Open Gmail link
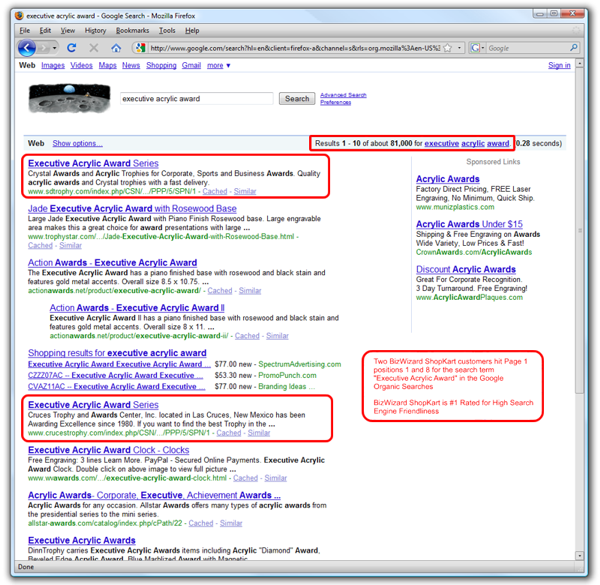600x585 pixels. 191,65
